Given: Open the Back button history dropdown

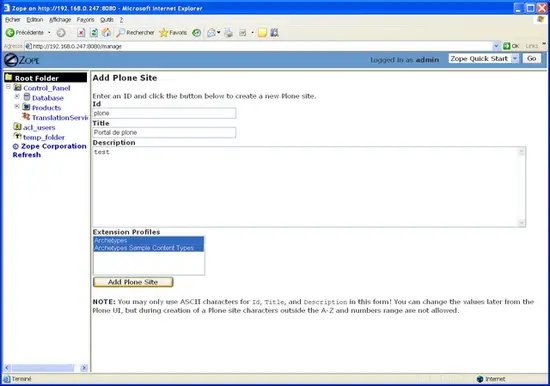Looking at the screenshot, I should pyautogui.click(x=49, y=33).
